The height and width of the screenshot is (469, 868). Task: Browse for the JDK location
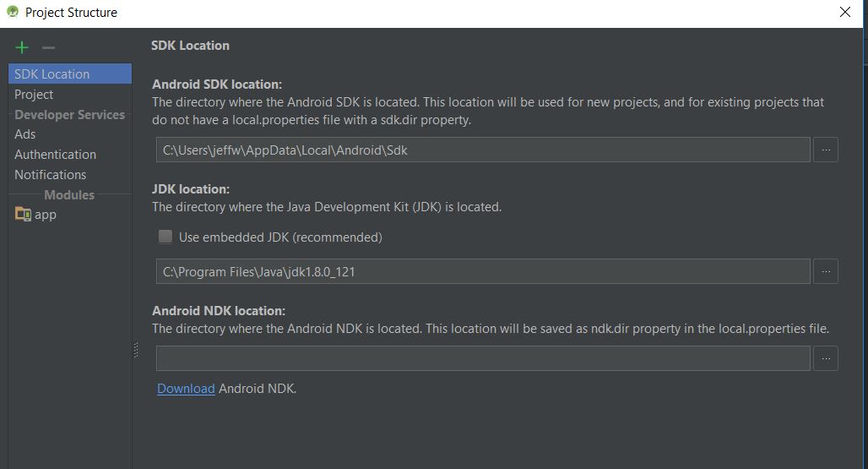825,271
